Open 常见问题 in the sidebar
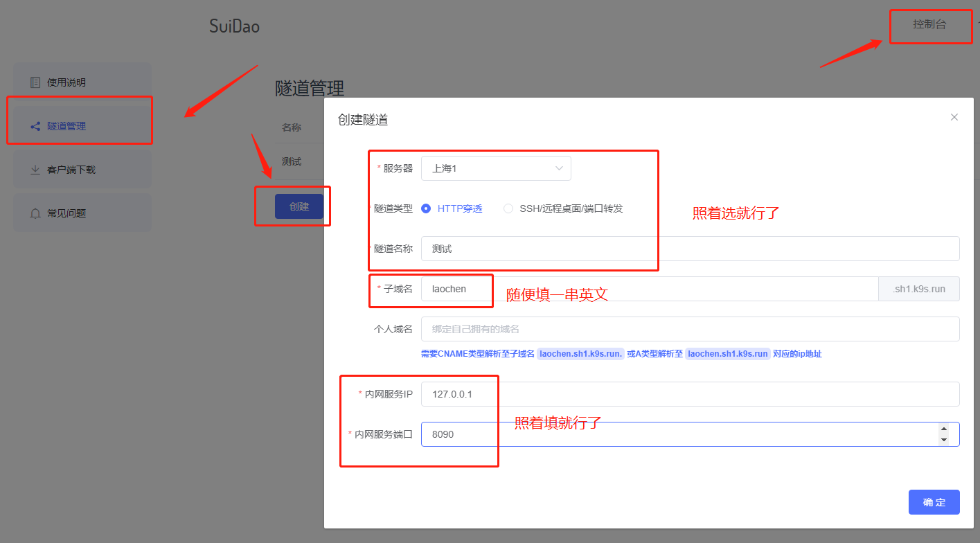The image size is (980, 543). coord(82,213)
